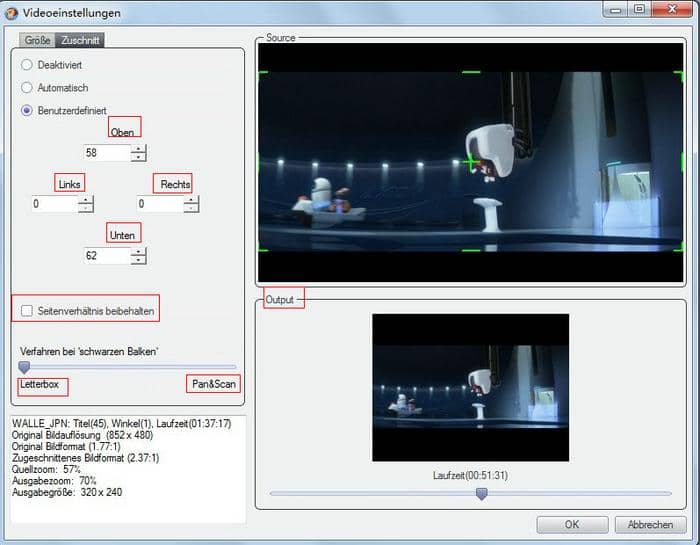Click the Rechts crop value field
The width and height of the screenshot is (700, 545).
click(160, 204)
